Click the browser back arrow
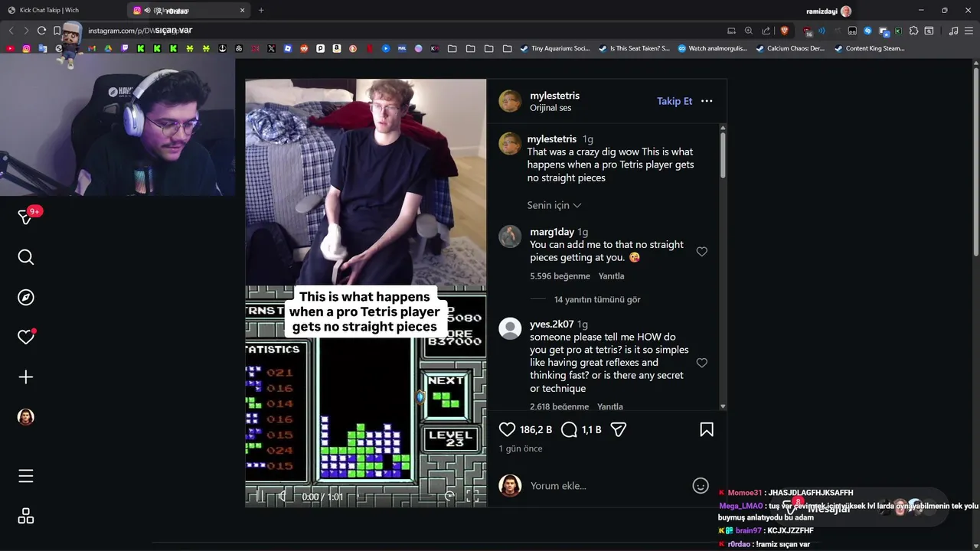The image size is (980, 551). pos(11,31)
